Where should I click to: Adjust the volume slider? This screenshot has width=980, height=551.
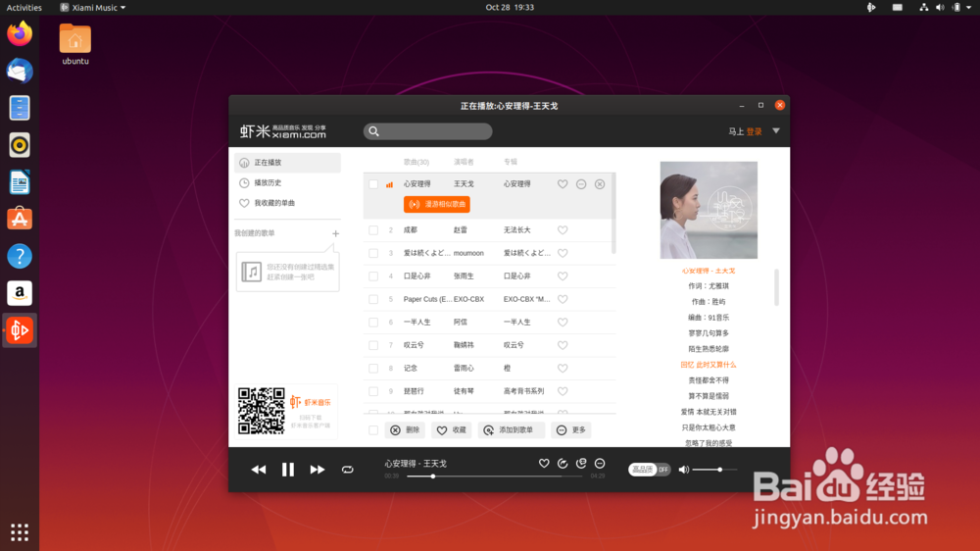pos(714,470)
